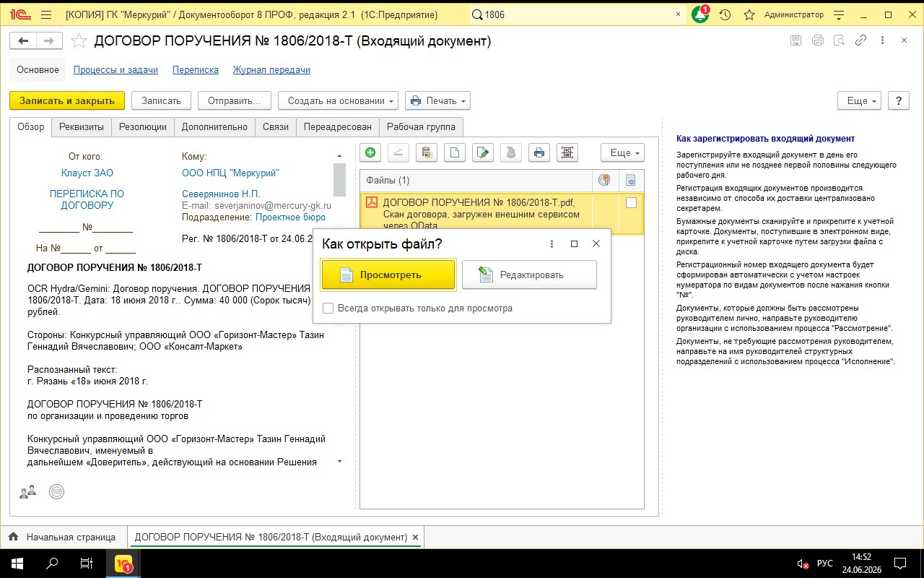924x578 pixels.
Task: Open sender link 'Клауст ЗАО'
Action: point(87,173)
